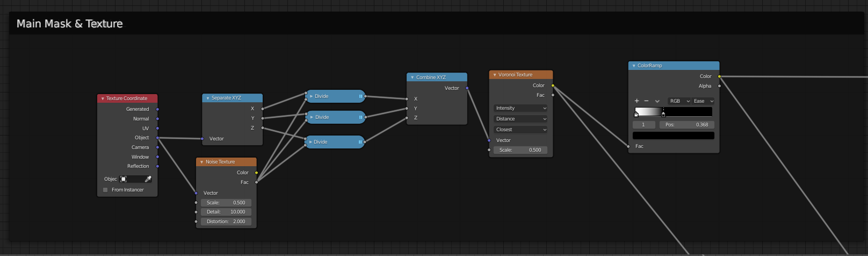Viewport: 868px width, 256px height.
Task: Click the Z output socket of Separate XYZ
Action: (263, 128)
